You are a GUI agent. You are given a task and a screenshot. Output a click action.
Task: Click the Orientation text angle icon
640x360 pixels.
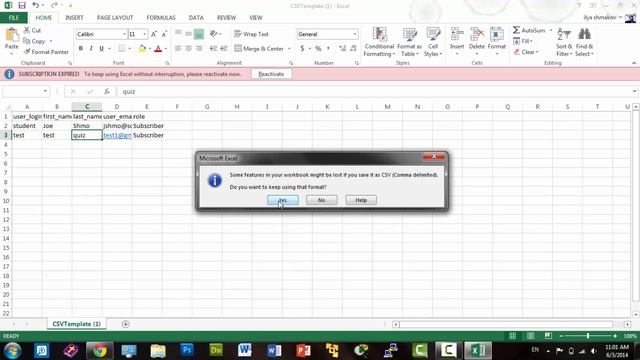(213, 34)
